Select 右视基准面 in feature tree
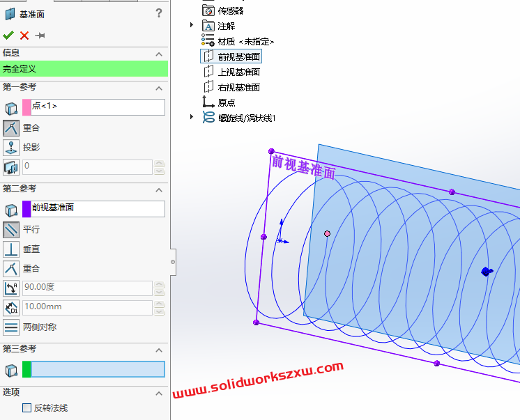 (239, 87)
